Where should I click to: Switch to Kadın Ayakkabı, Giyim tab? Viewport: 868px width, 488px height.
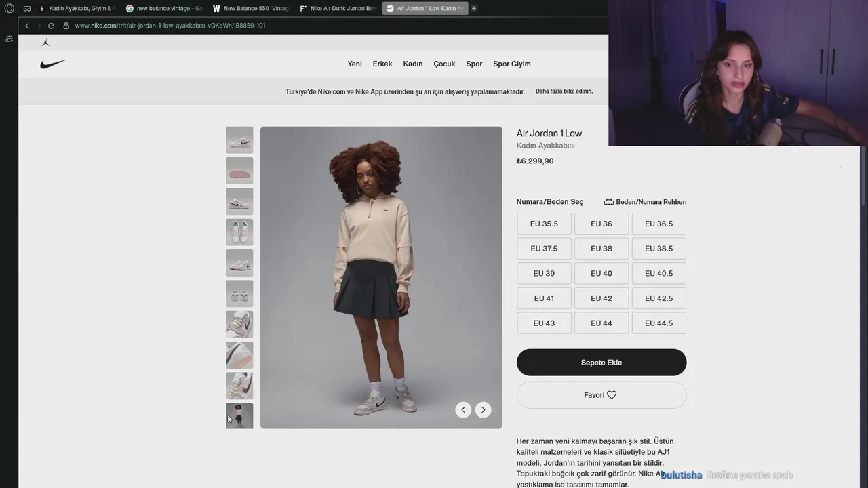point(77,8)
